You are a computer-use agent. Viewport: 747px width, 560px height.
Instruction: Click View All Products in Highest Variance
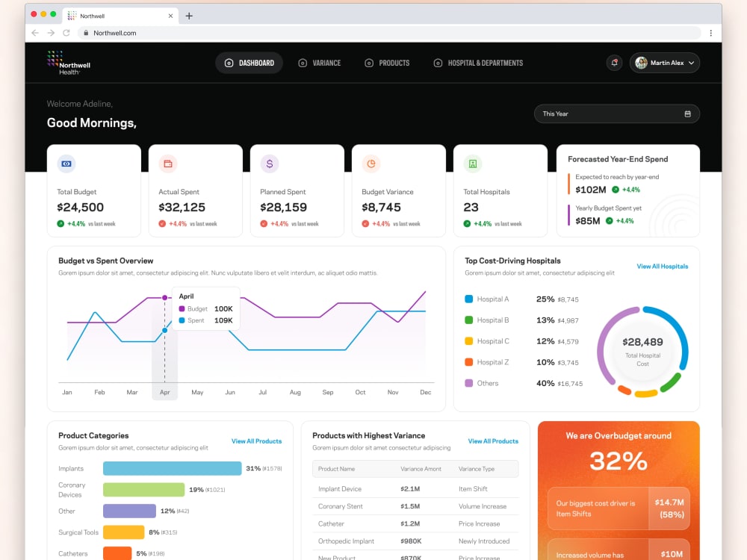click(x=493, y=441)
